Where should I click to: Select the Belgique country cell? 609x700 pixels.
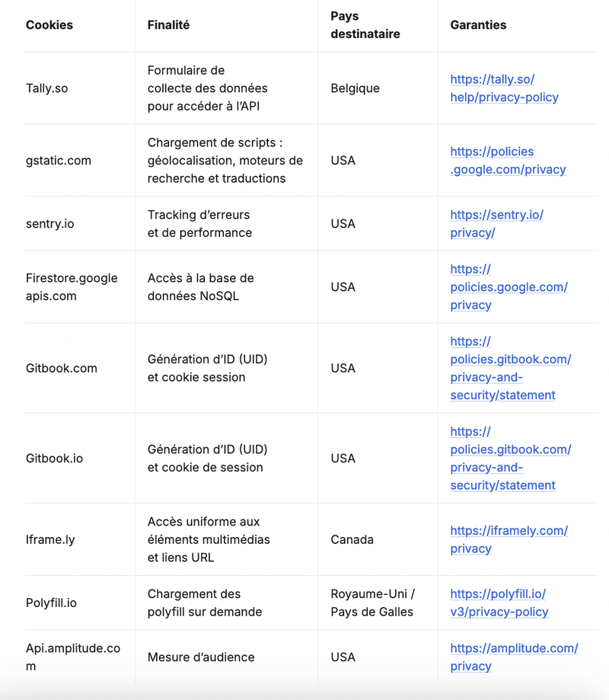(355, 88)
